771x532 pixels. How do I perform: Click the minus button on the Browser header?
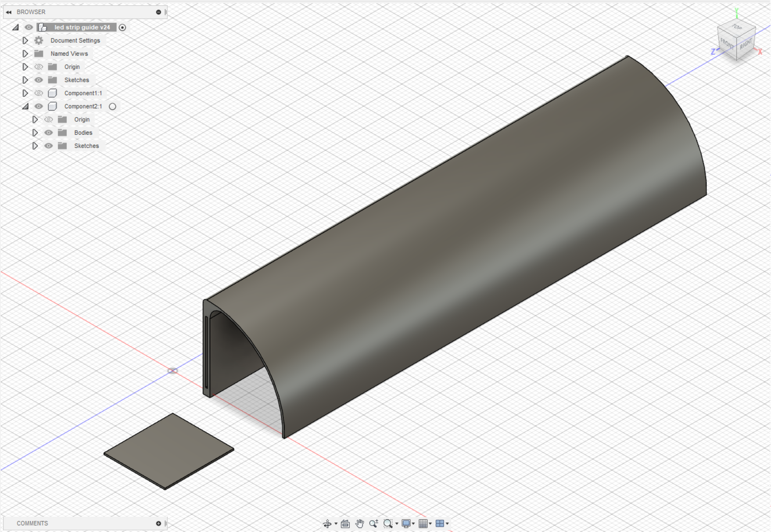tap(158, 12)
